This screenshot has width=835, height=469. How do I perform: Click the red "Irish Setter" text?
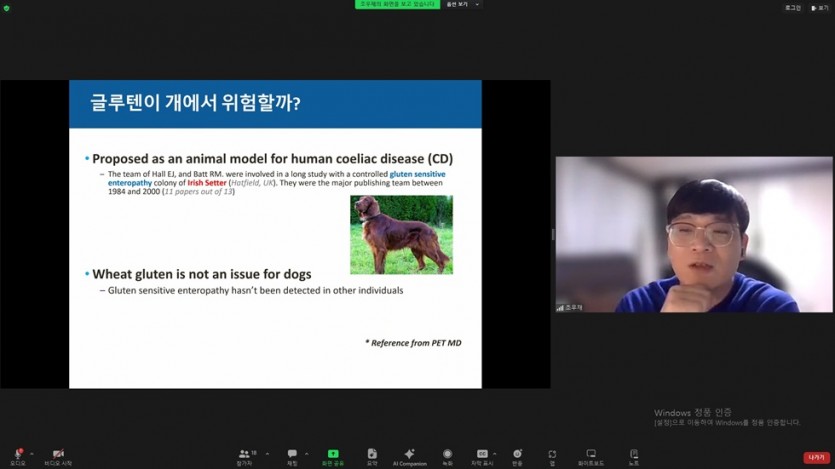207,183
